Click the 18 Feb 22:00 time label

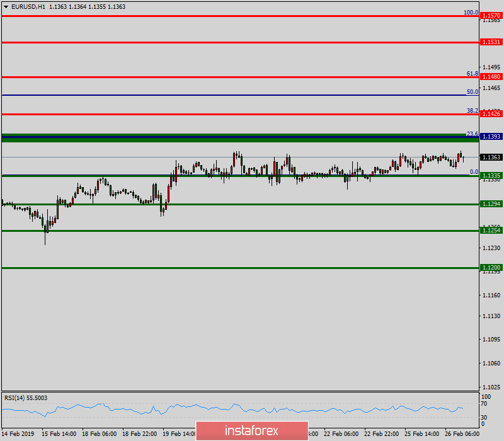point(139,434)
